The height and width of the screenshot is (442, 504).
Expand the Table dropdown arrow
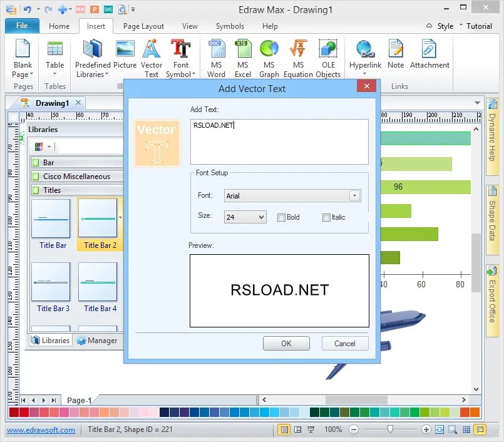54,74
